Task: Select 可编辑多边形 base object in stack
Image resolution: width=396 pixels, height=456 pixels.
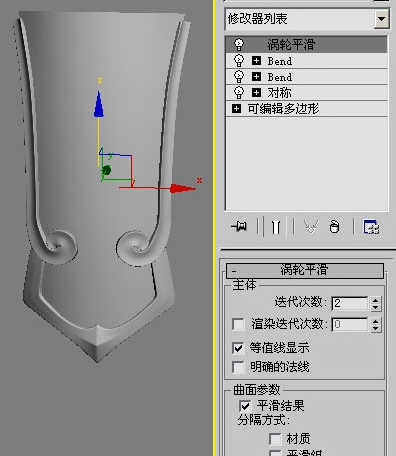Action: [x=307, y=109]
